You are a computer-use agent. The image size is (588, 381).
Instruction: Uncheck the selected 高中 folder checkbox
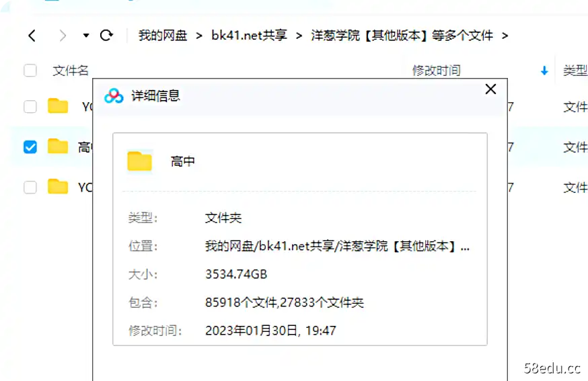(30, 147)
